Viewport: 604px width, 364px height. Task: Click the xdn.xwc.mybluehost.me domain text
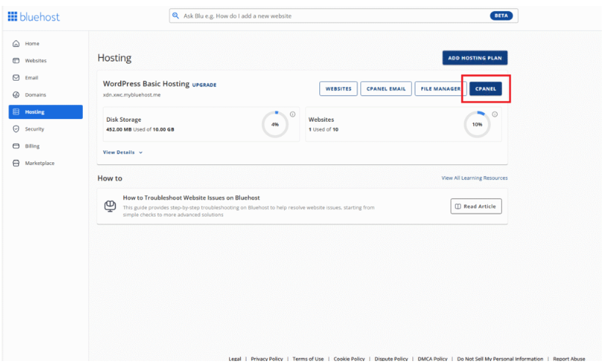coord(132,95)
